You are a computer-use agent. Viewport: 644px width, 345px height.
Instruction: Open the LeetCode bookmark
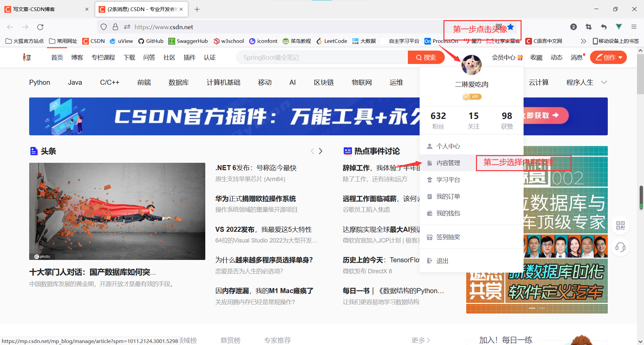[x=332, y=41]
